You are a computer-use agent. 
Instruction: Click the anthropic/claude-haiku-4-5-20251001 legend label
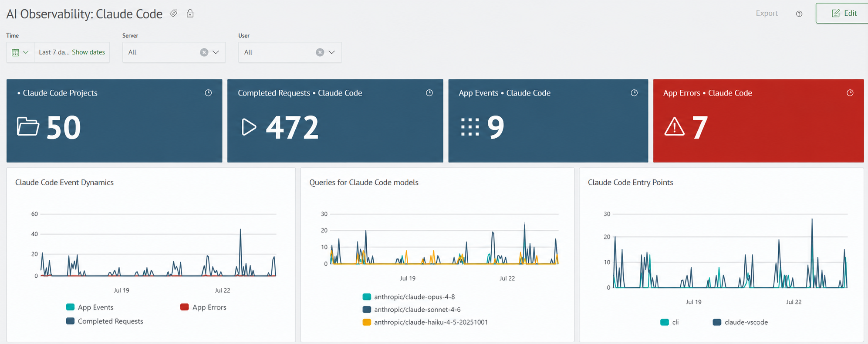(x=431, y=322)
